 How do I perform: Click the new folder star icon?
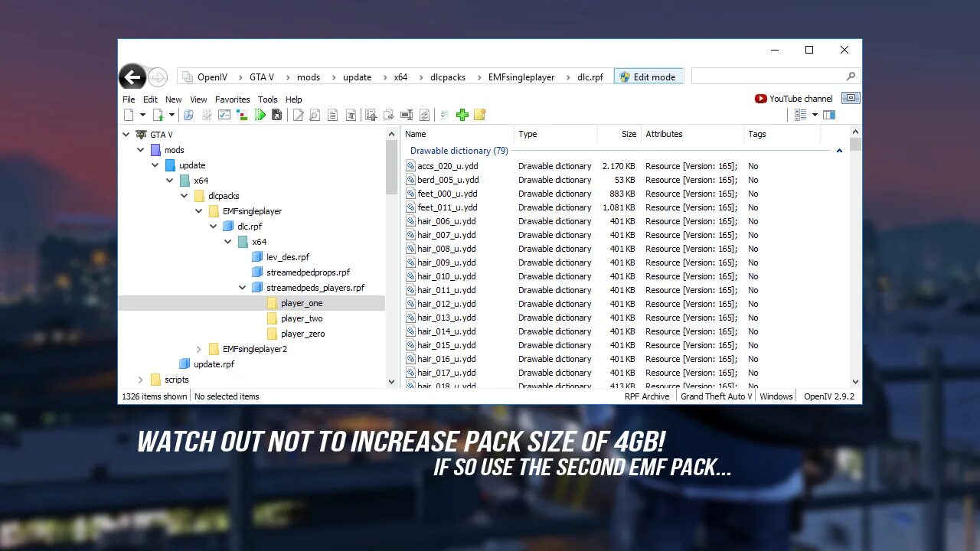[480, 115]
